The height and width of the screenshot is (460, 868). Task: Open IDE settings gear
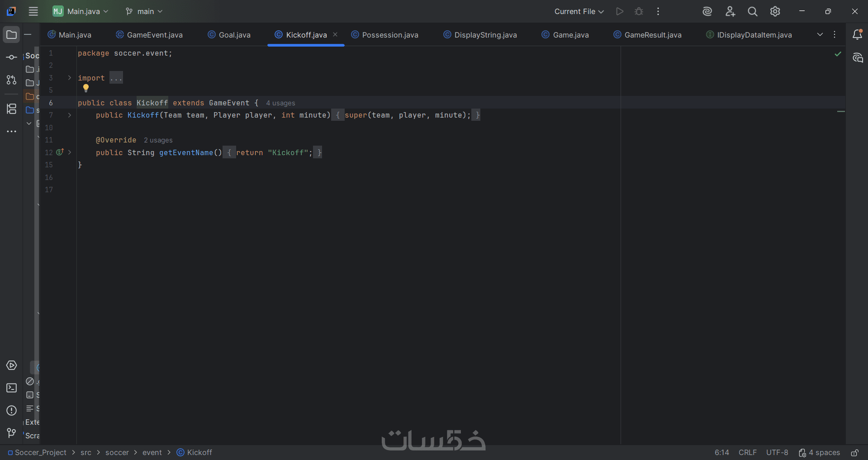tap(775, 11)
